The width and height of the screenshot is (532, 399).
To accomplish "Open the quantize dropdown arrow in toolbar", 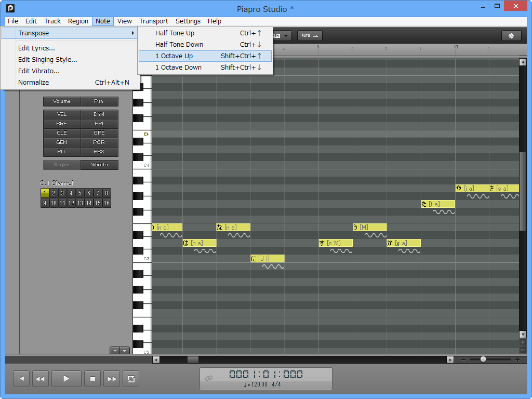I will click(x=286, y=36).
